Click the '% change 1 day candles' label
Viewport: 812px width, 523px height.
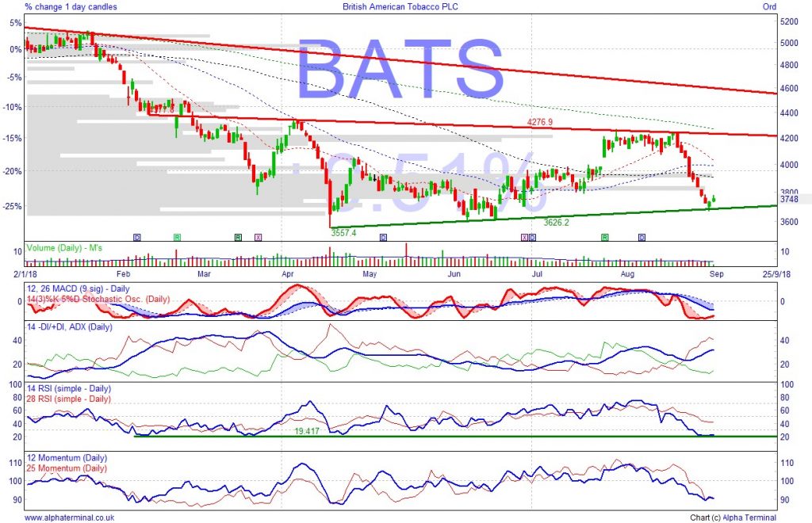(x=71, y=6)
